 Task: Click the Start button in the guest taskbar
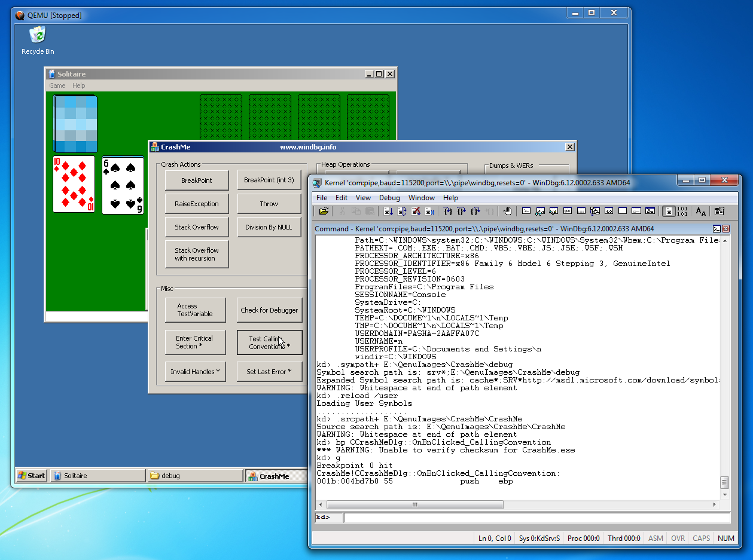32,476
